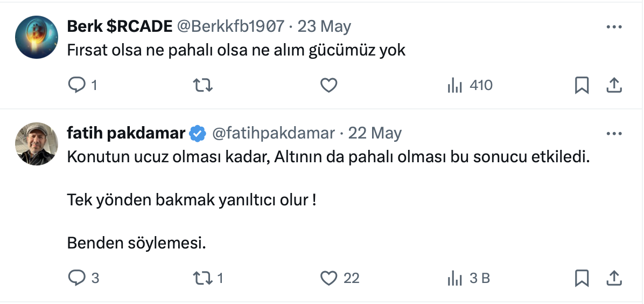
Task: Visit the @Berkkfb1907 handle link
Action: click(230, 26)
